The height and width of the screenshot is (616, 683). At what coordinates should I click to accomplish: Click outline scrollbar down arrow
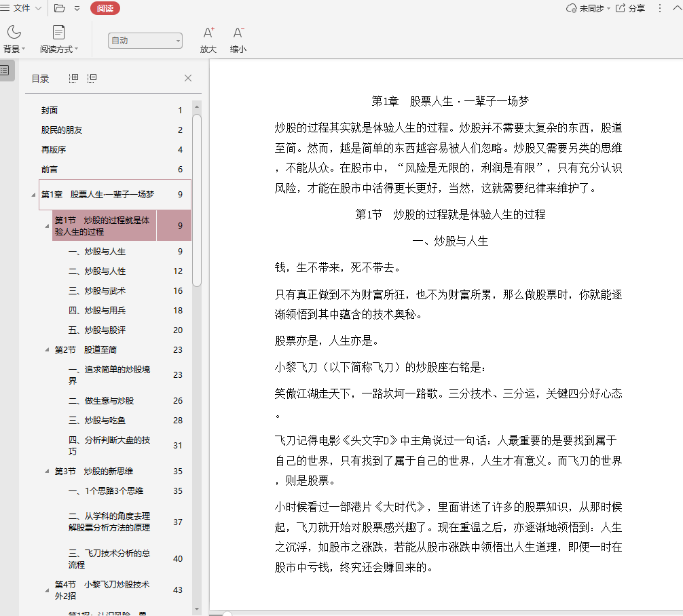click(x=197, y=609)
